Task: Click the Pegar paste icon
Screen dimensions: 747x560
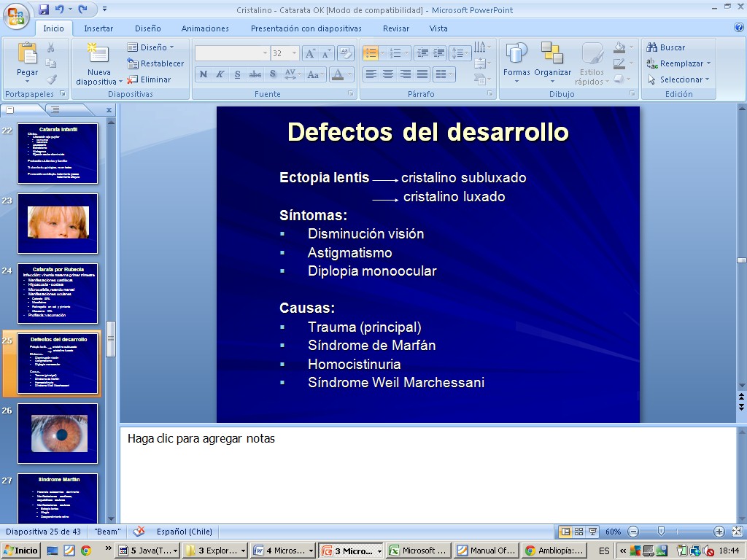Action: coord(27,55)
